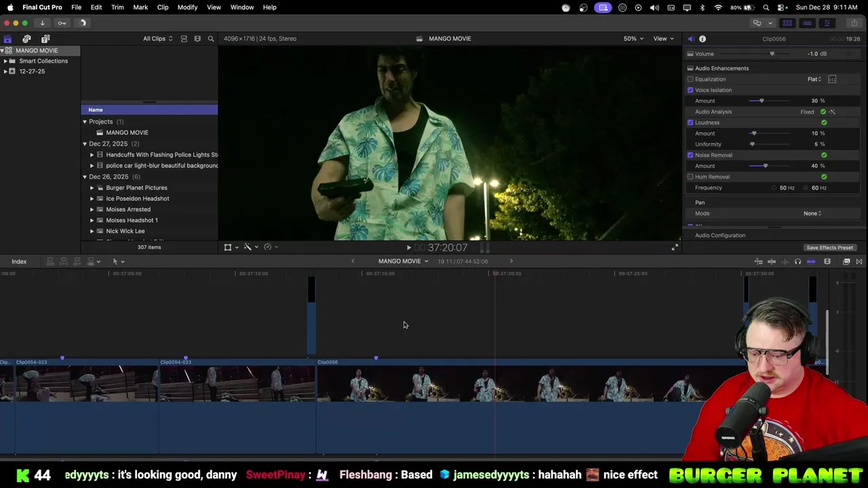Click the Import Media arrow button
868x488 pixels.
42,23
